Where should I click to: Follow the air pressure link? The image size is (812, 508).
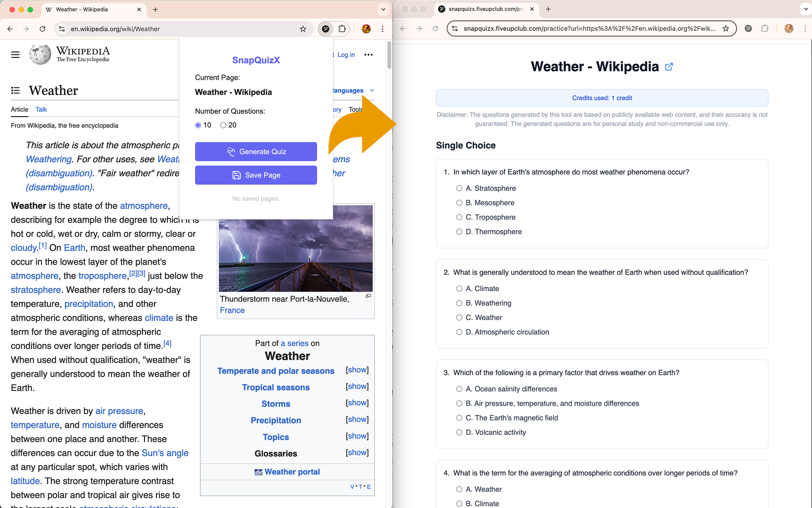119,411
